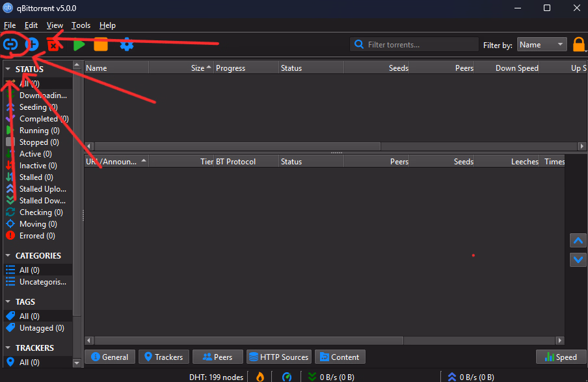Screen dimensions: 588x382
Task: Toggle alternative speed limits gauge icon
Action: tap(287, 376)
